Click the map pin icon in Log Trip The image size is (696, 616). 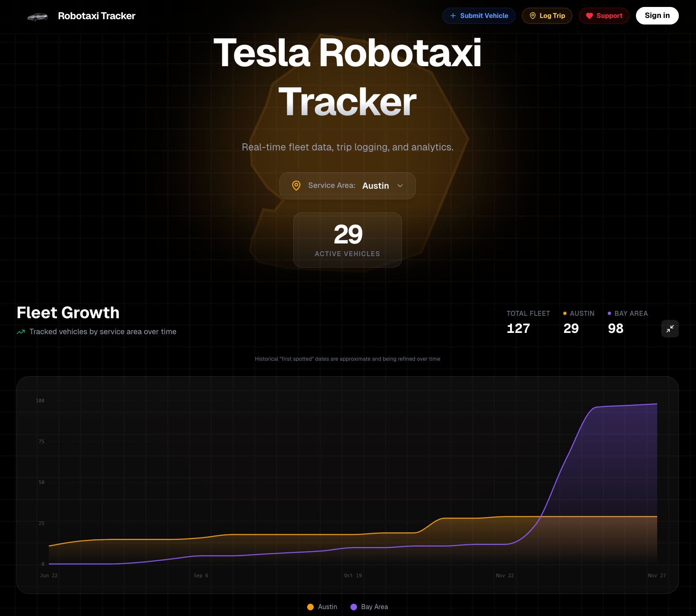(533, 16)
